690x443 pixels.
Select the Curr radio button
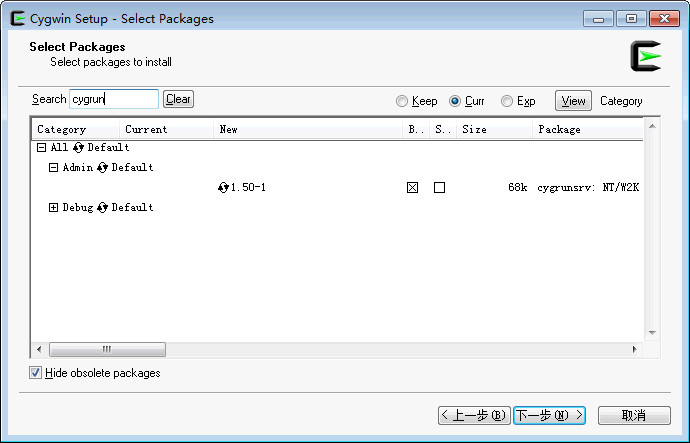[455, 101]
